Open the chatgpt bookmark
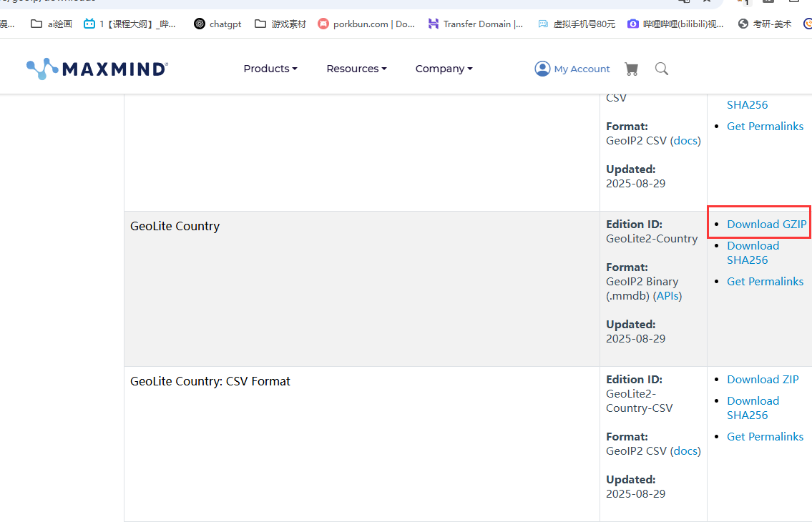The image size is (812, 527). click(x=217, y=24)
